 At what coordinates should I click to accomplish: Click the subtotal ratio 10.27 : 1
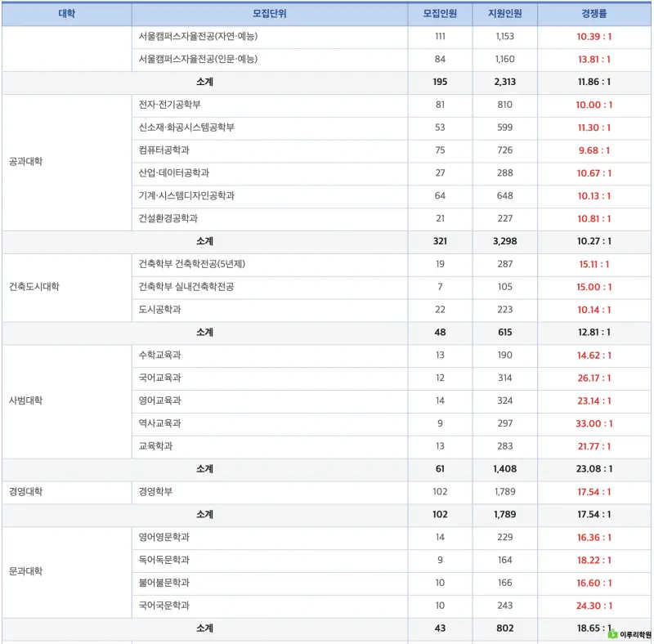click(x=594, y=241)
